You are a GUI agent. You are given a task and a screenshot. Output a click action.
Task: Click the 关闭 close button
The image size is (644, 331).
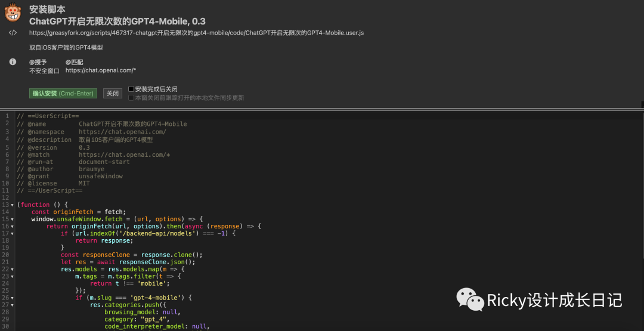113,93
